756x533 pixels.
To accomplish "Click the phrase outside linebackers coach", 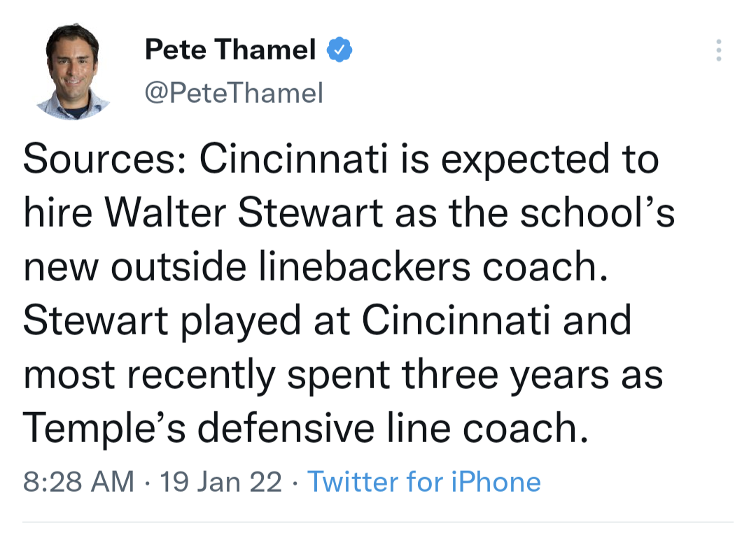I will (x=359, y=266).
